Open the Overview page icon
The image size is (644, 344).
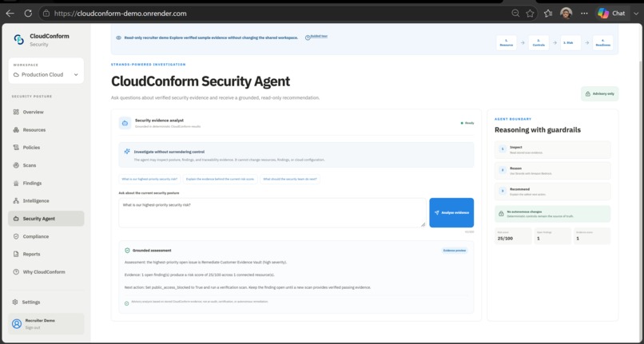(x=16, y=112)
